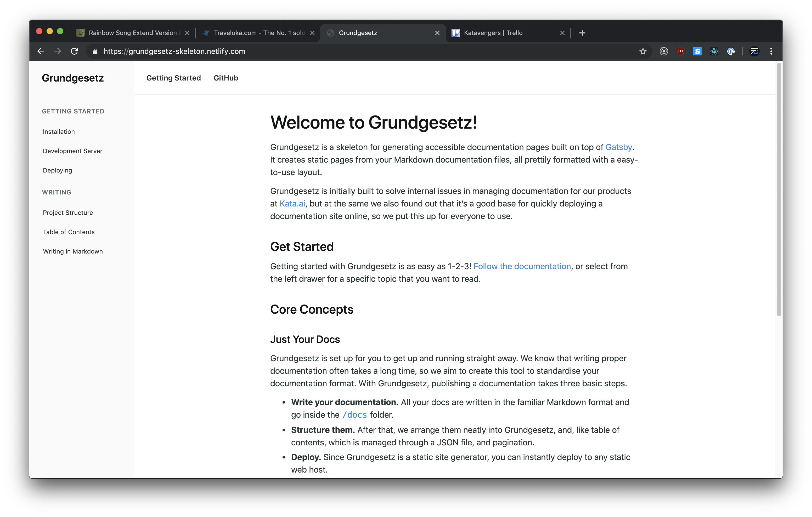Click Follow the documentation link

tap(522, 266)
